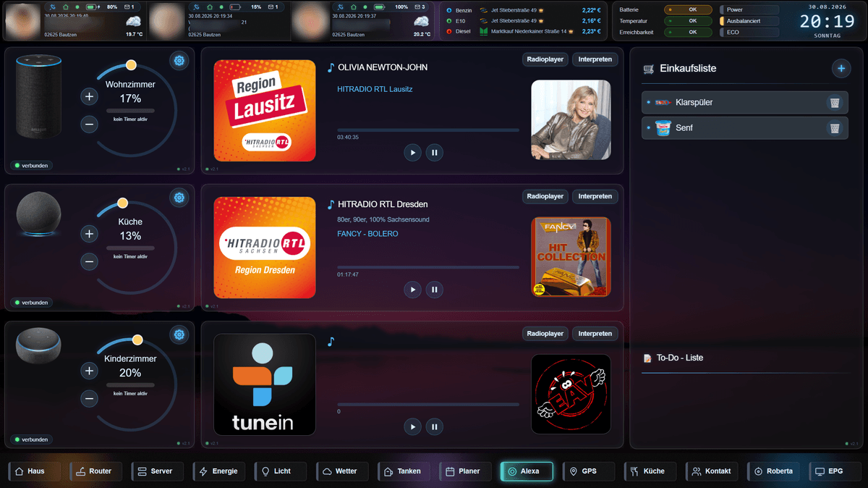Select the Power mode option
The image size is (868, 488).
[x=749, y=10]
